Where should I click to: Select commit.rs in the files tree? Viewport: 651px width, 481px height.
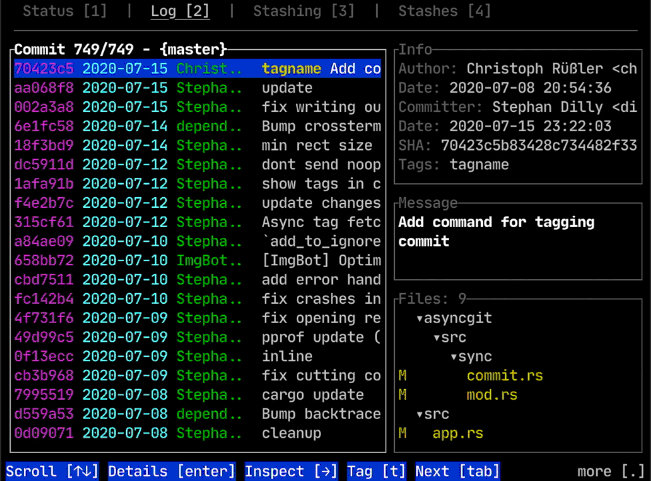pyautogui.click(x=504, y=376)
